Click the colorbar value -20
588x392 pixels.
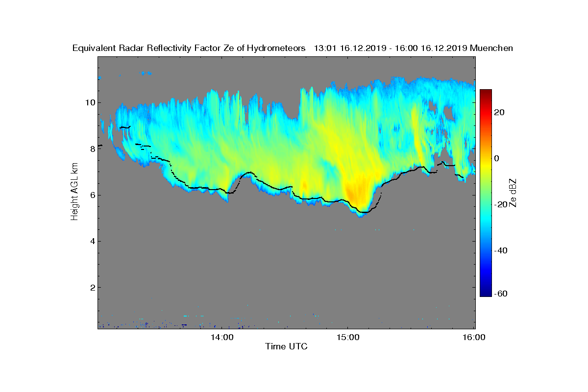point(501,205)
